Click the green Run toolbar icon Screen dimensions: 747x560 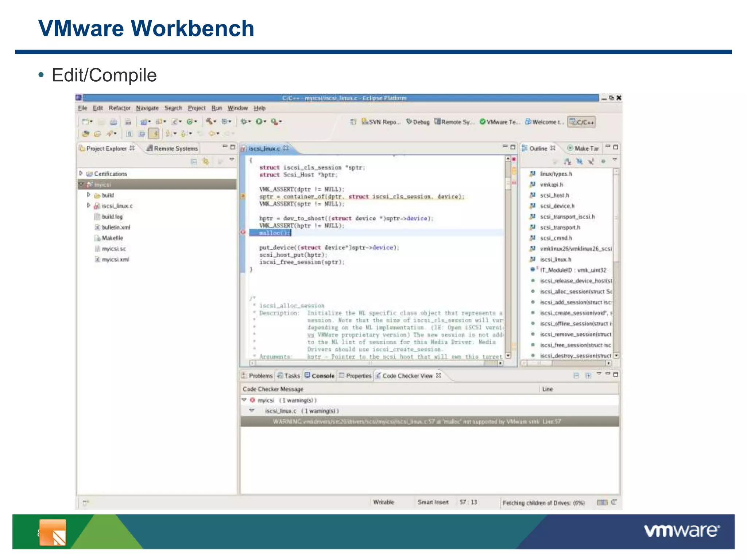(x=259, y=121)
